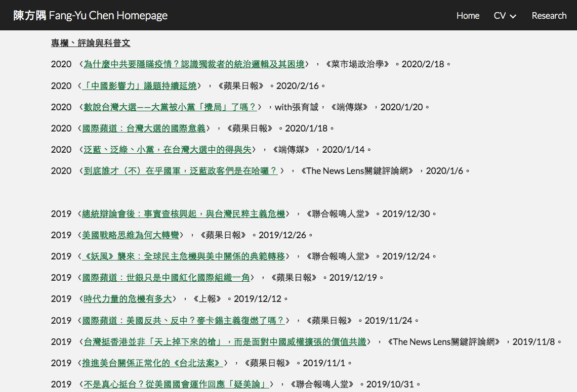
Task: Open article 國際蘋道：台灣大選的國際意義
Action: (x=144, y=128)
